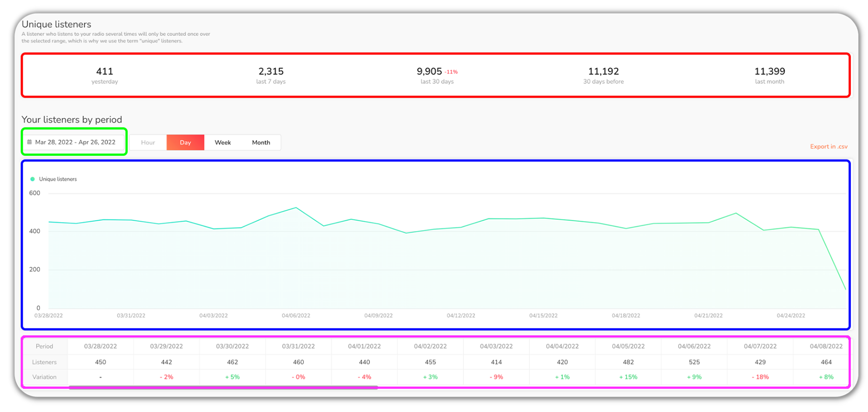Click the 11,399 last month stat

tap(769, 72)
